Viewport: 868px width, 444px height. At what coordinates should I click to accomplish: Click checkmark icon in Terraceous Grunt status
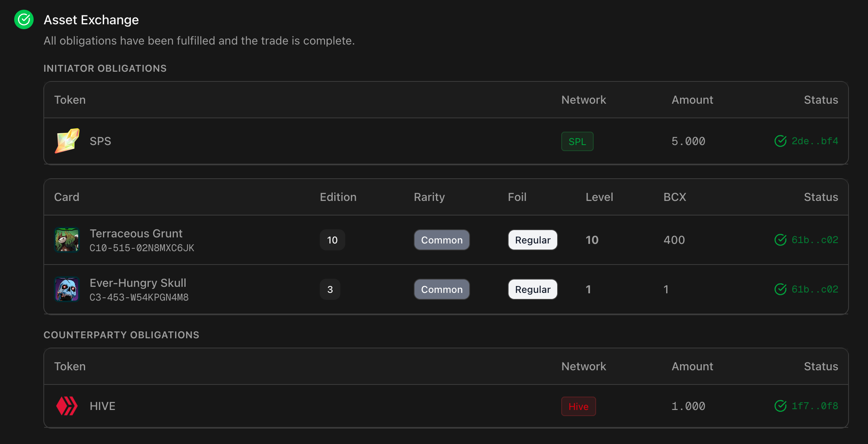[x=780, y=240]
